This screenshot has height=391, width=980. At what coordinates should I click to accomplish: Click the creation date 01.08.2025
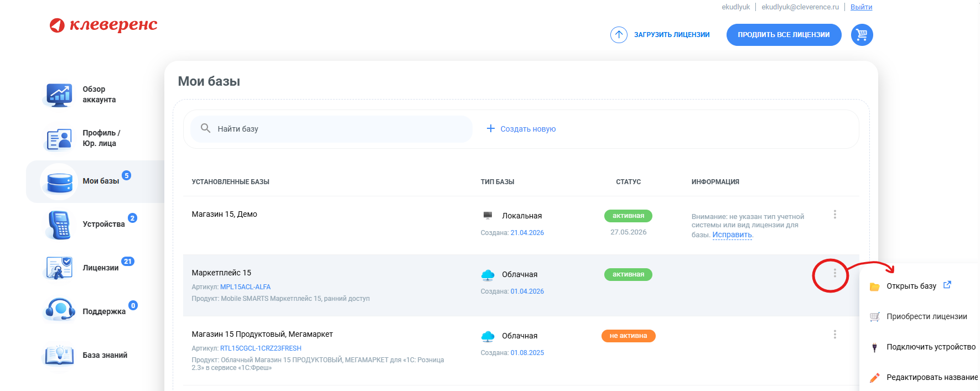point(527,353)
